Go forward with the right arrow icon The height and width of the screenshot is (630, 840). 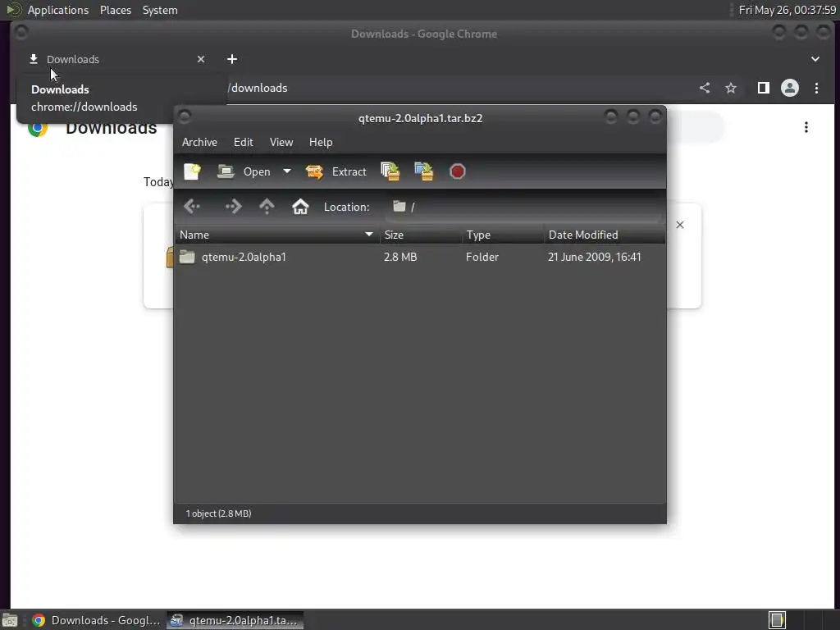(x=234, y=206)
